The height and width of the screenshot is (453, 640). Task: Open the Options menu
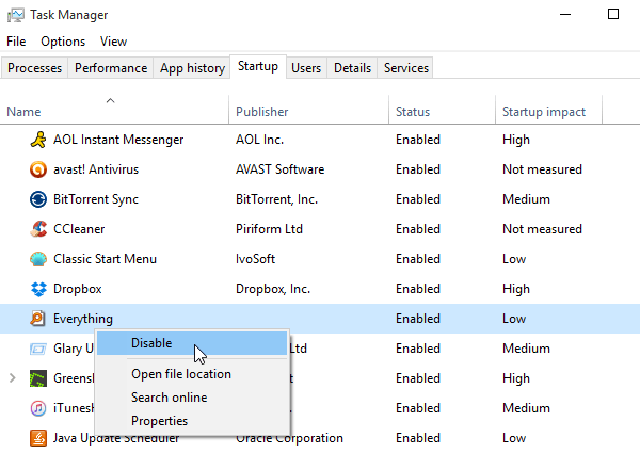click(x=63, y=41)
